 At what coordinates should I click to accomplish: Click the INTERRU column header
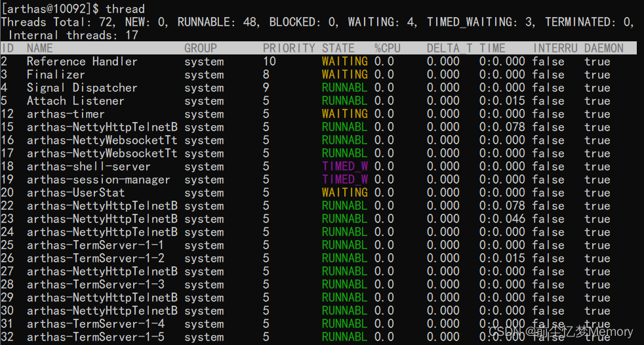[555, 48]
